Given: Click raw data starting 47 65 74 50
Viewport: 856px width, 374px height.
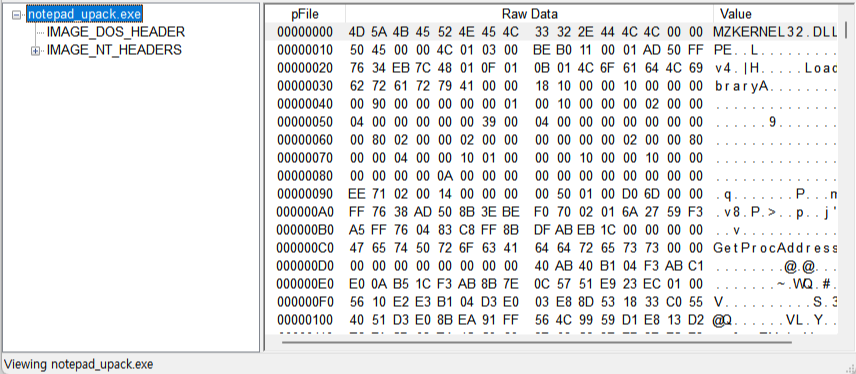Looking at the screenshot, I should click(526, 248).
